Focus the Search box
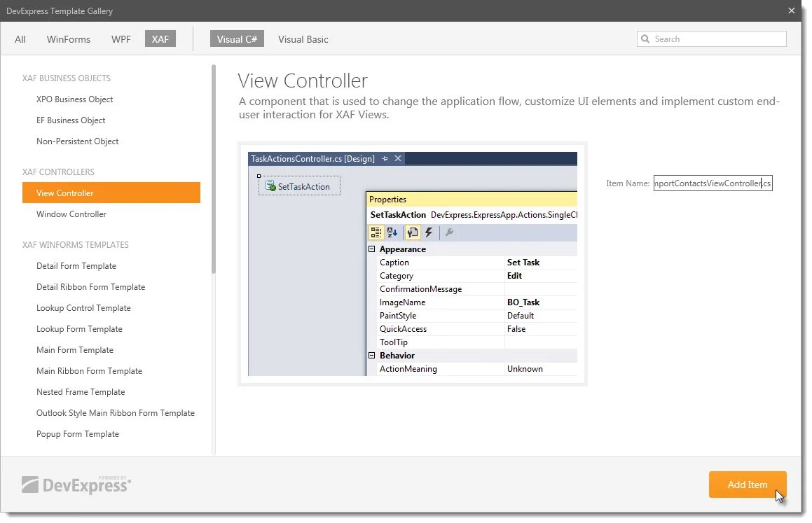Screen dimensions: 812x523 [712, 39]
